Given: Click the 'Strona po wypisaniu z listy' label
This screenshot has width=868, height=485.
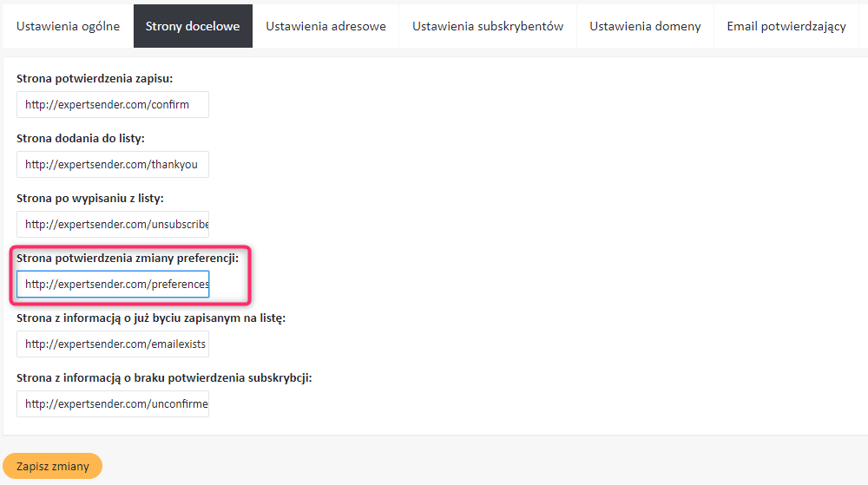Looking at the screenshot, I should [89, 198].
